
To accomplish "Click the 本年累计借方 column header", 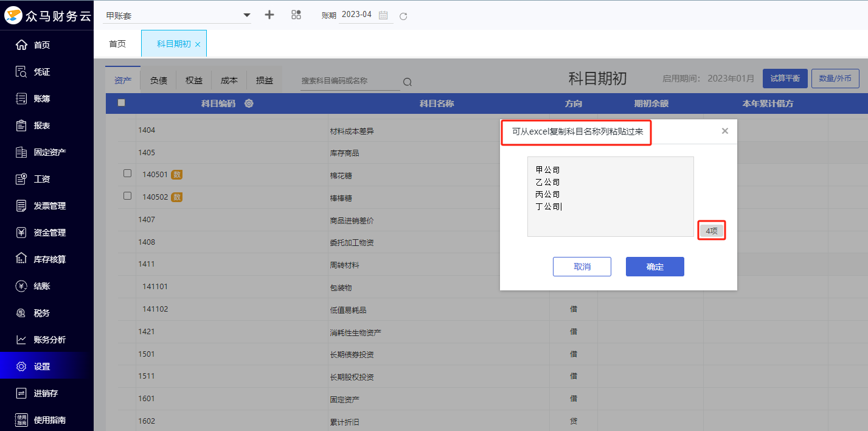I will click(768, 103).
